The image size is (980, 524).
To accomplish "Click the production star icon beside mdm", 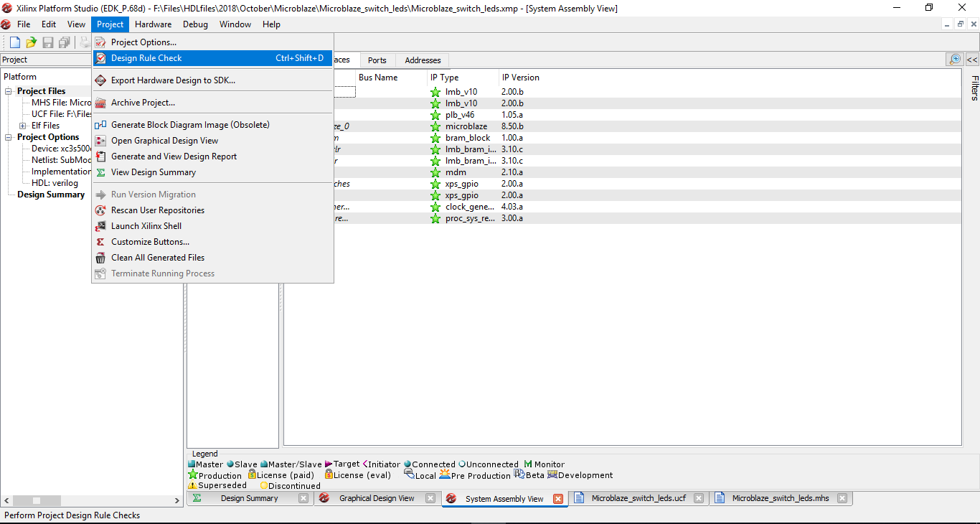I will [435, 172].
